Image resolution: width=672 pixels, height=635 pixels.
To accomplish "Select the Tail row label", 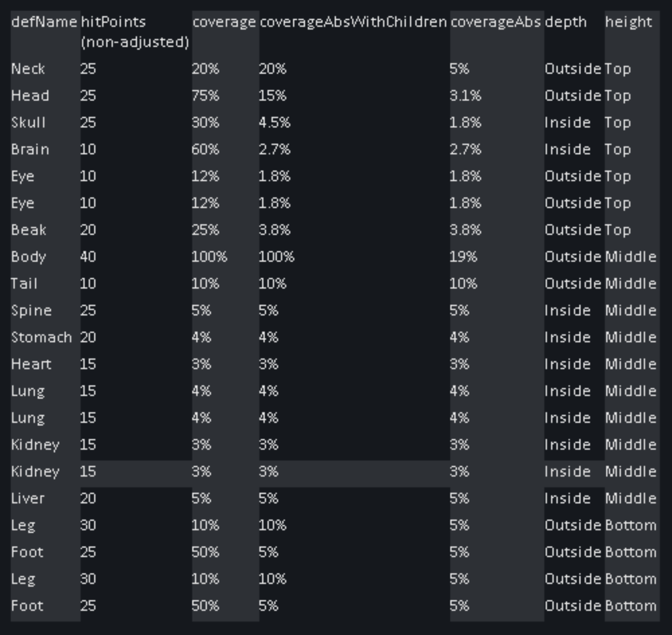I will 24,284.
